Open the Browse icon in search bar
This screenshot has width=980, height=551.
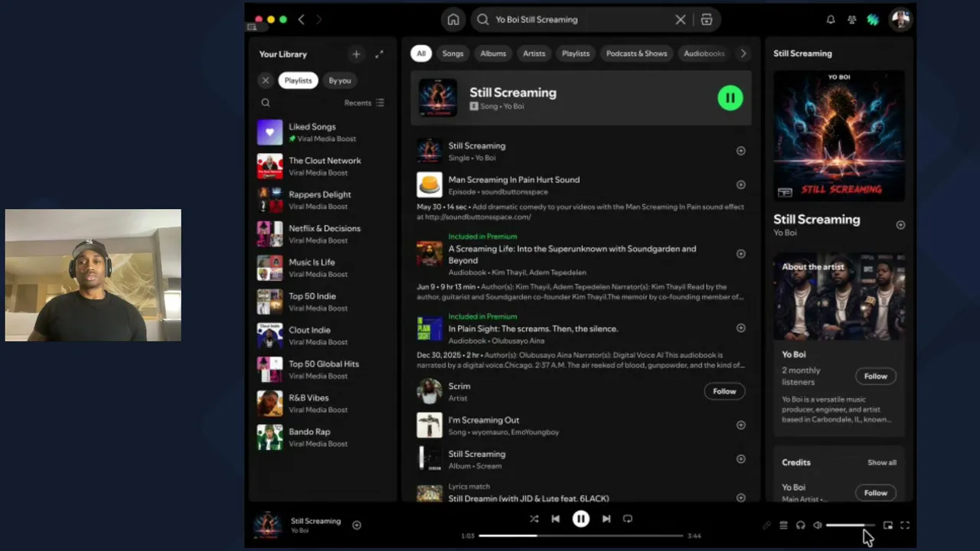point(707,20)
